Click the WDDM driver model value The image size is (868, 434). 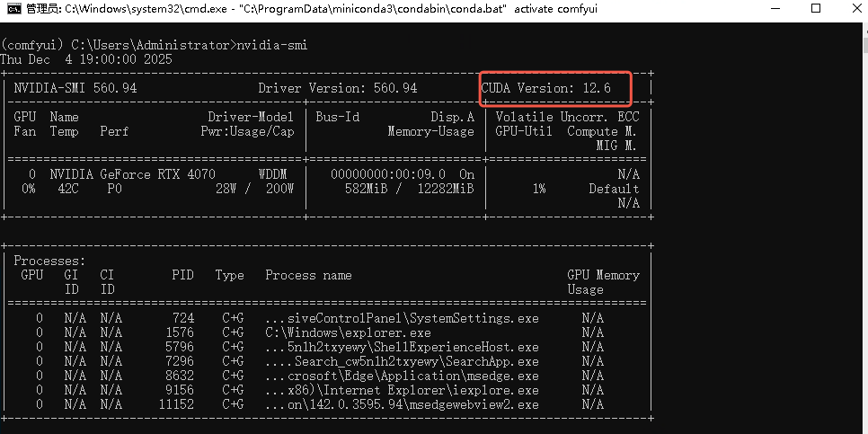coord(272,174)
